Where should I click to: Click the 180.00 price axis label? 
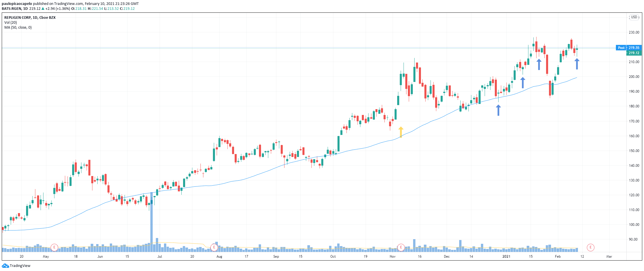pos(634,106)
